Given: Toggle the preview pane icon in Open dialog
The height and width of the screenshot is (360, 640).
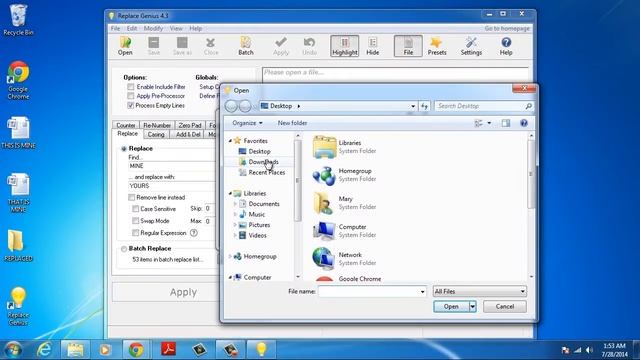Looking at the screenshot, I should coord(506,123).
